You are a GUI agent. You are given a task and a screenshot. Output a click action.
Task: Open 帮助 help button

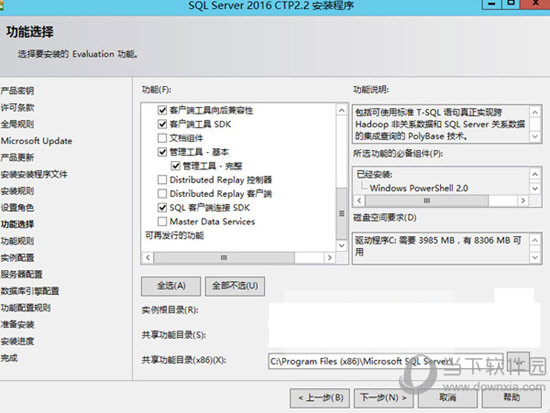click(x=511, y=398)
